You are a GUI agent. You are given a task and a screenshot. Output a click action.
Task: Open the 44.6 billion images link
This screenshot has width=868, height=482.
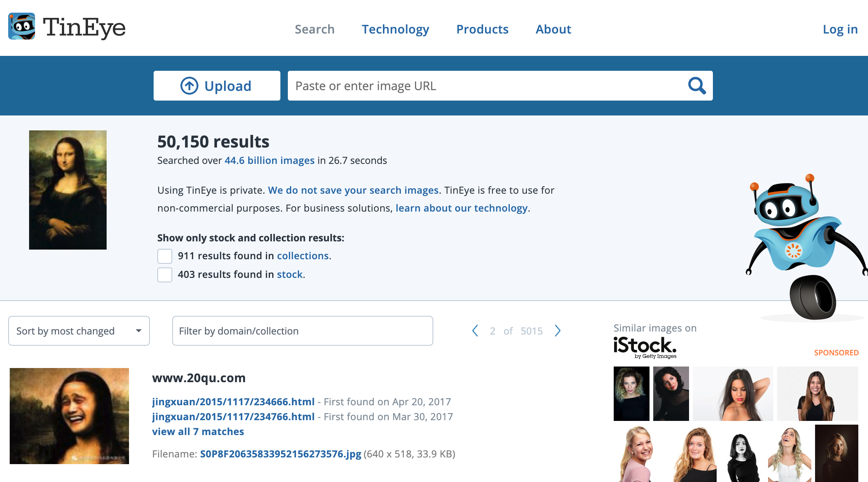pos(269,160)
